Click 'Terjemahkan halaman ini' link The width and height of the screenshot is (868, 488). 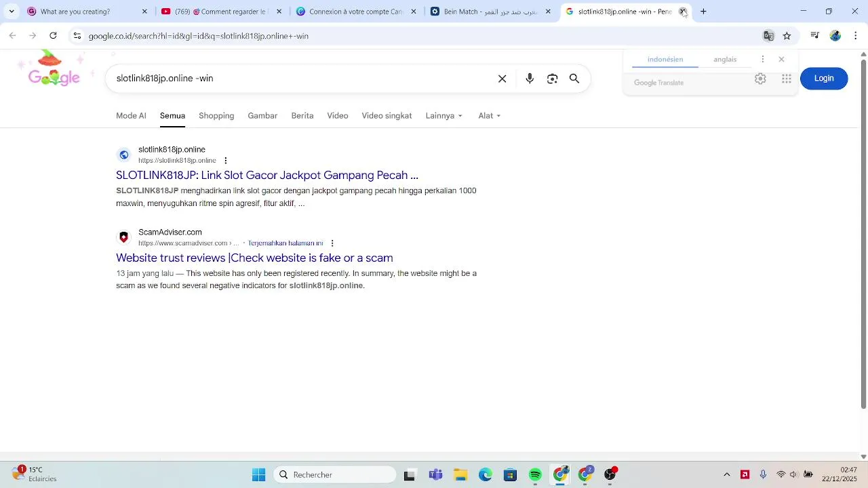click(285, 243)
